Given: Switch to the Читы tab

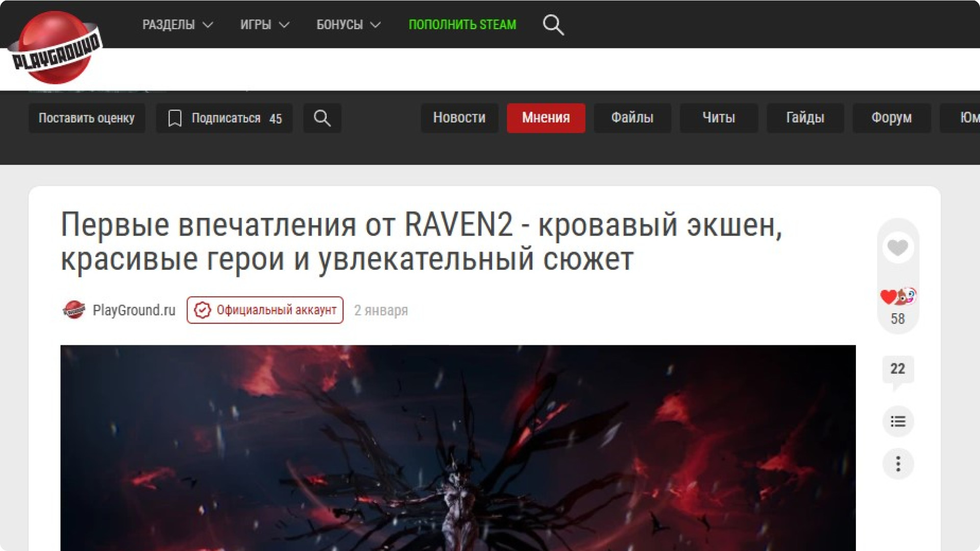Looking at the screenshot, I should tap(719, 118).
